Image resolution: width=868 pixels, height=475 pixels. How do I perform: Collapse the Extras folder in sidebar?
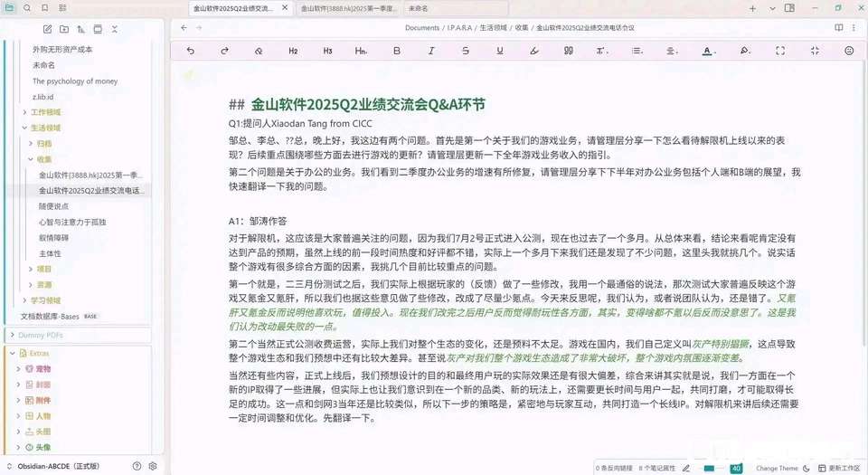coord(11,353)
